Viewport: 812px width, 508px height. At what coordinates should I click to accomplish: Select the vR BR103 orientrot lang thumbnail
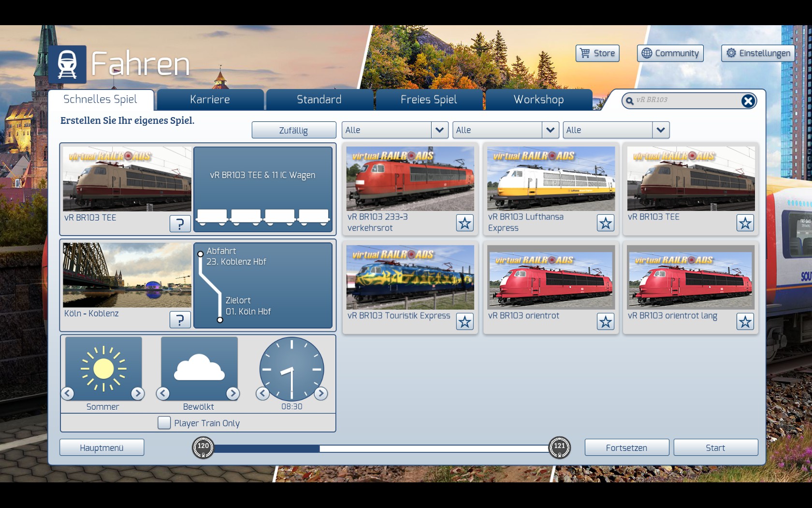point(691,277)
